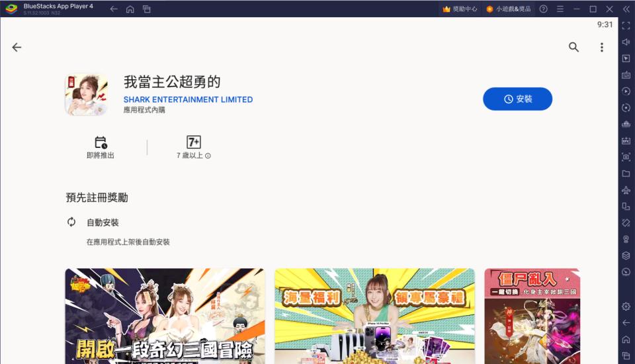Click the sidebar home icon
The height and width of the screenshot is (364, 635).
[626, 339]
